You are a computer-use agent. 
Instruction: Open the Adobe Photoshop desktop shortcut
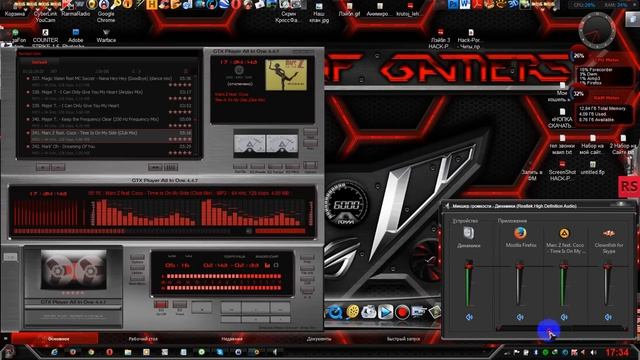click(x=76, y=38)
